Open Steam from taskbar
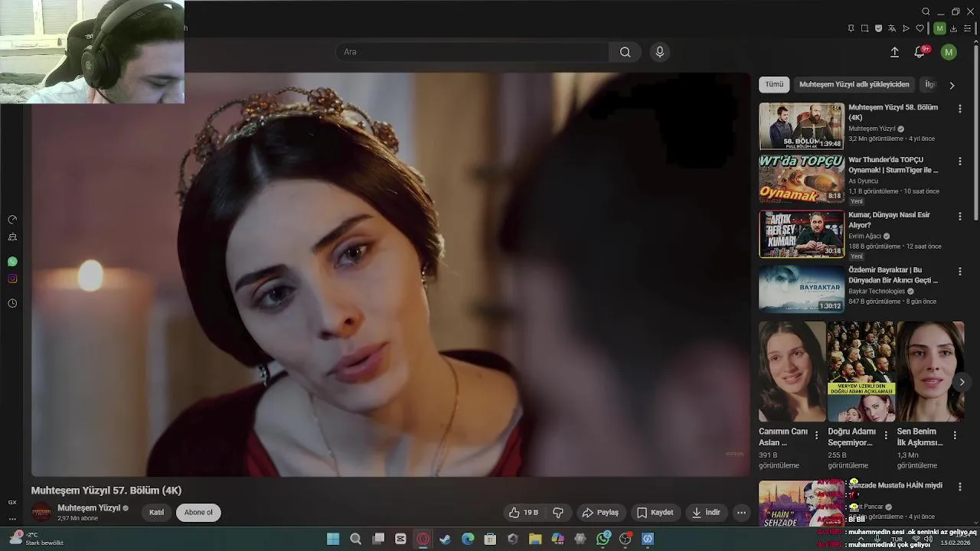Viewport: 980px width, 551px height. (x=446, y=540)
